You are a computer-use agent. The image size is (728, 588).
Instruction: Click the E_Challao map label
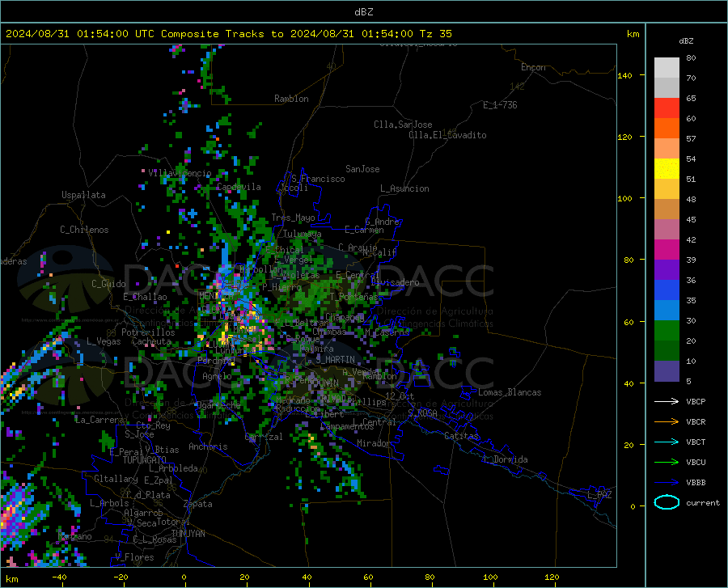tap(145, 297)
